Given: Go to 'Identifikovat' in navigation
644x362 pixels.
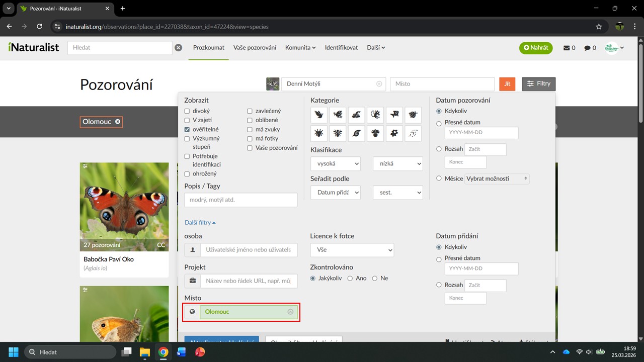Looking at the screenshot, I should pyautogui.click(x=341, y=48).
